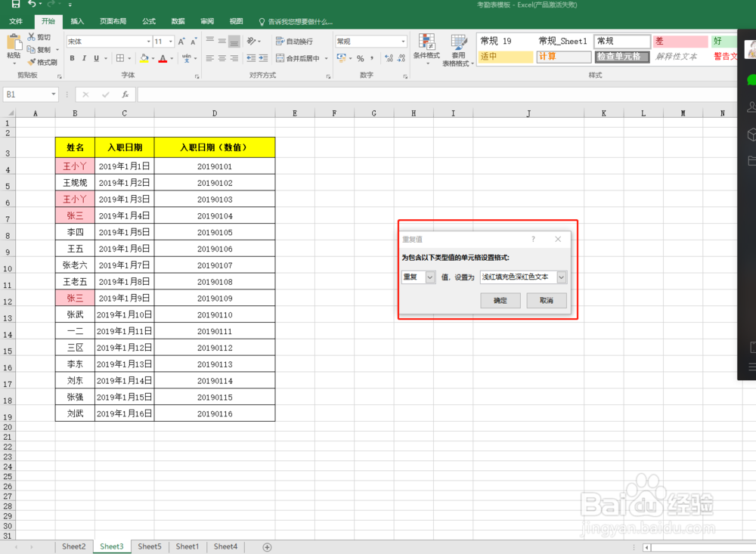756x554 pixels.
Task: Open the font size dropdown showing 11
Action: [171, 42]
